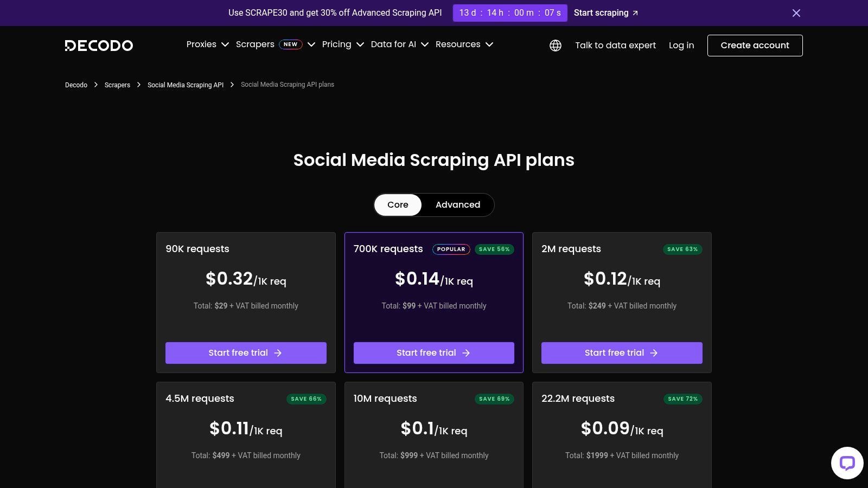Dismiss the promo banner with the X
This screenshot has width=868, height=488.
[x=796, y=12]
